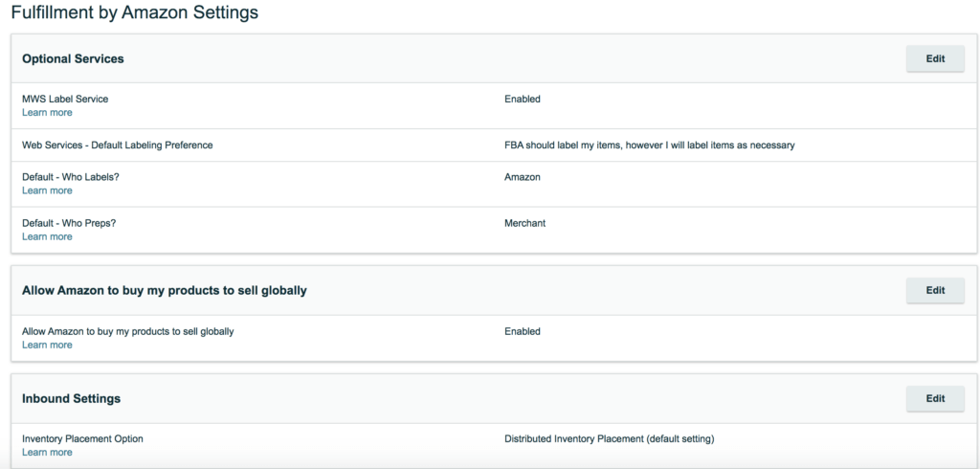Edit the Inbound Settings section
Image resolution: width=980 pixels, height=469 pixels.
pyautogui.click(x=935, y=398)
